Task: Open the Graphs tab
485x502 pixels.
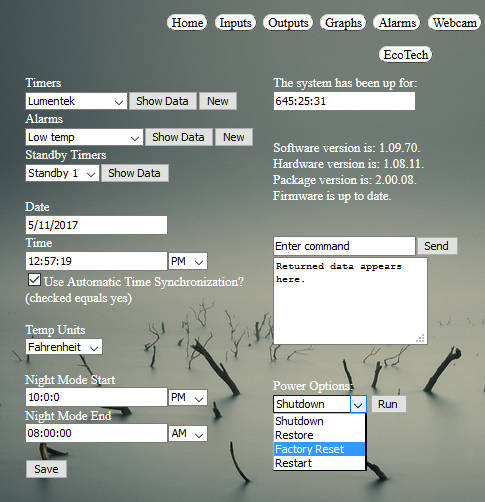Action: pyautogui.click(x=343, y=23)
